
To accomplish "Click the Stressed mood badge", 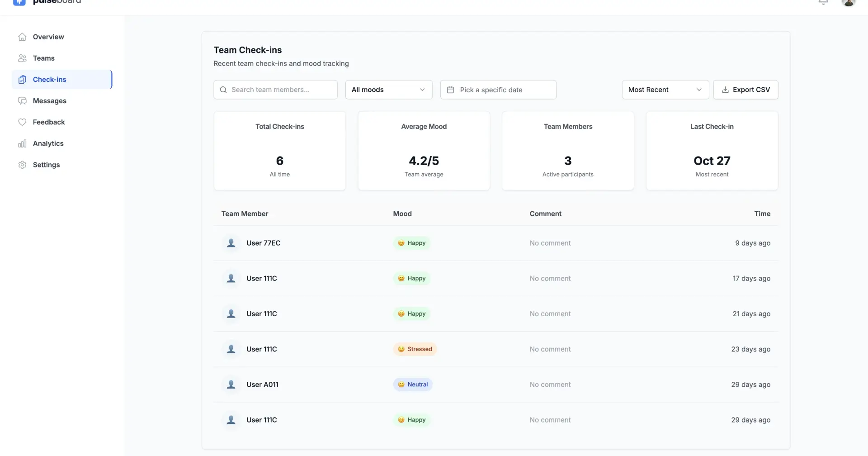I will (x=415, y=349).
